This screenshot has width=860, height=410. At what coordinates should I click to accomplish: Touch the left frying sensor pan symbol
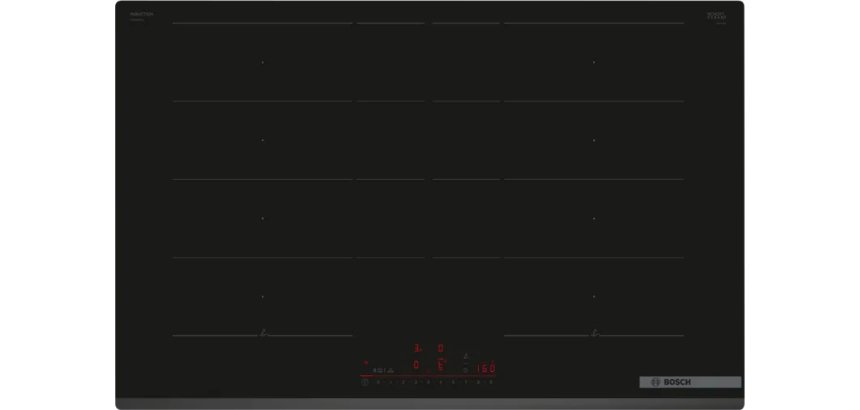(x=264, y=332)
